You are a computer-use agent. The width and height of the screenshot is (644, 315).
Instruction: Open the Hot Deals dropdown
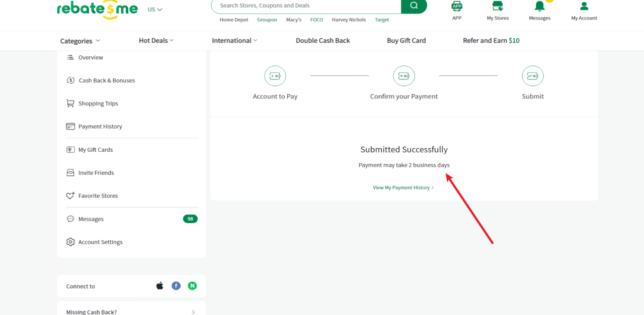coord(156,41)
